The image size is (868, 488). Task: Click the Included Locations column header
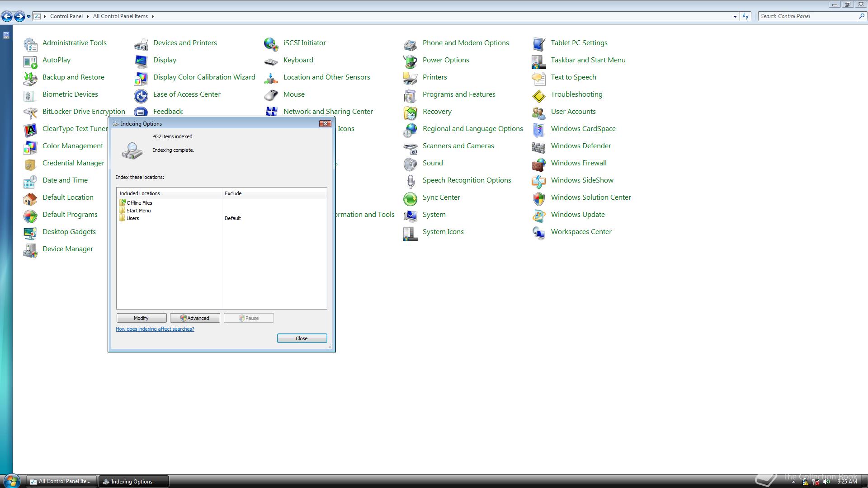[x=169, y=193]
